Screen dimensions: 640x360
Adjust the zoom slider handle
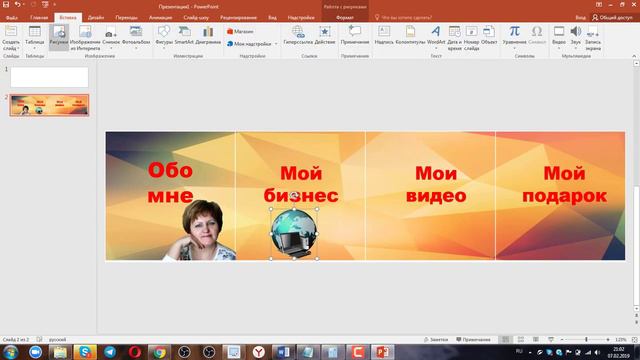point(586,339)
